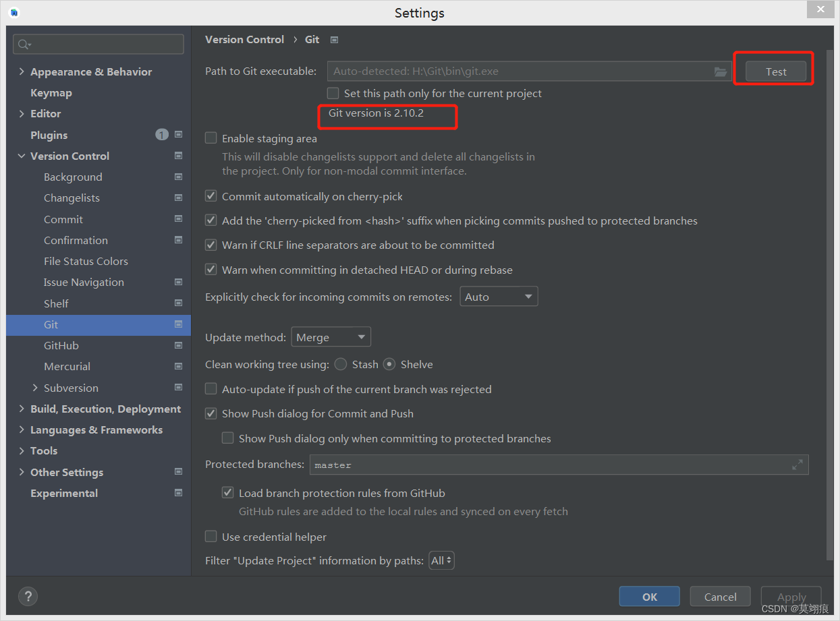
Task: Open the Update method Merge dropdown
Action: pos(331,337)
